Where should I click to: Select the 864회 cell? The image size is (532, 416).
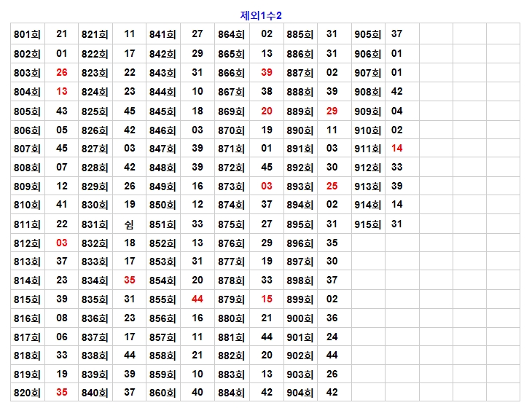[231, 34]
